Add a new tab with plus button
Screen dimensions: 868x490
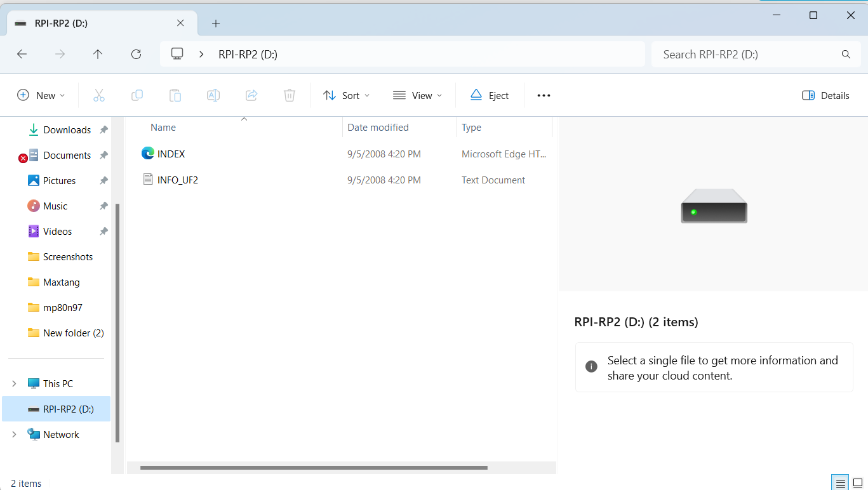coord(216,23)
